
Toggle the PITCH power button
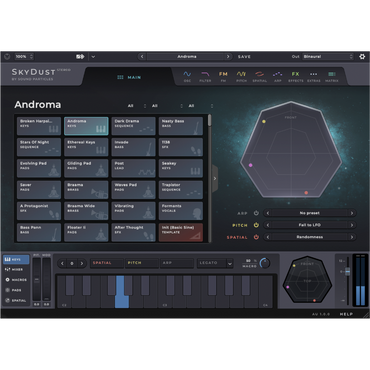pos(256,225)
